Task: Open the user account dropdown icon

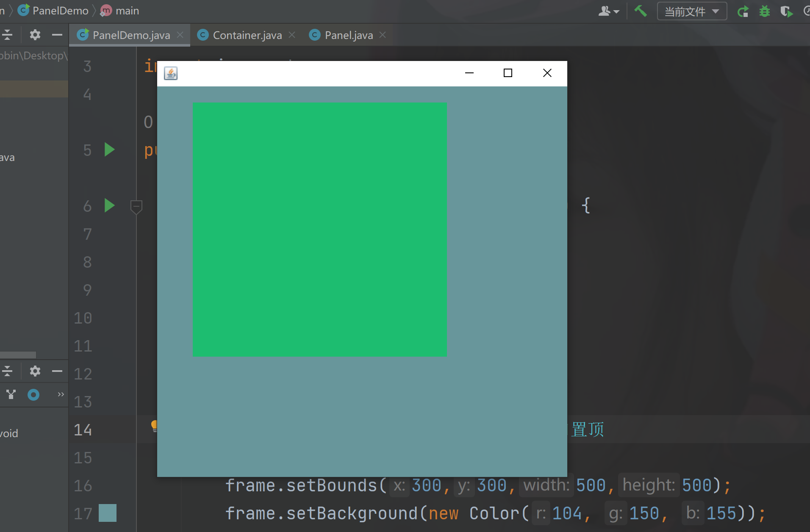Action: coord(609,11)
